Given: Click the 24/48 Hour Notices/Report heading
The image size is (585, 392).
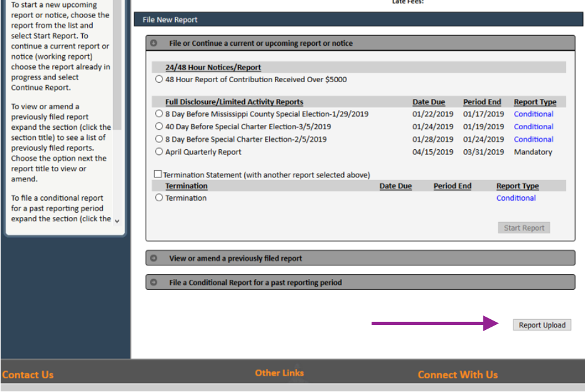Looking at the screenshot, I should 213,68.
